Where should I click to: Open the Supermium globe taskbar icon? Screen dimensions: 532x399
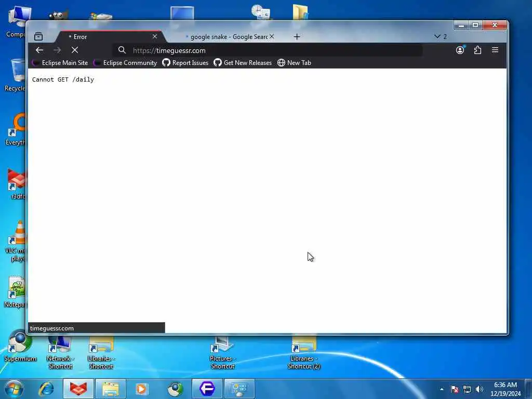point(176,389)
